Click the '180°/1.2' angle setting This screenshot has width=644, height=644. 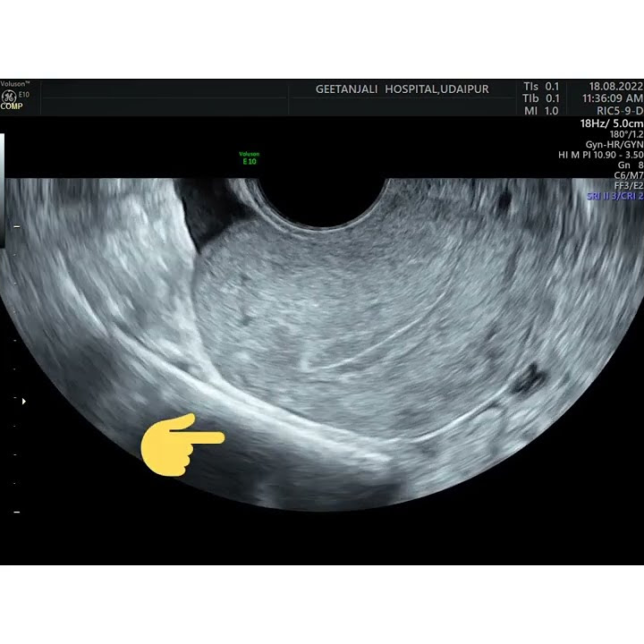(626, 134)
